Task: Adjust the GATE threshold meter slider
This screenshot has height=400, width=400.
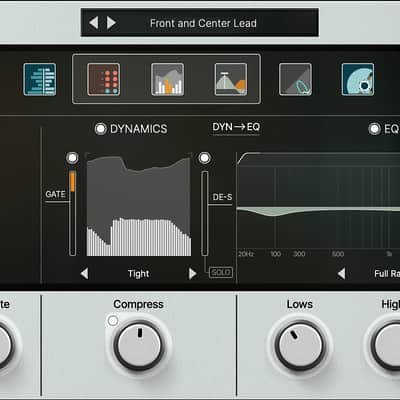Action: [x=72, y=213]
